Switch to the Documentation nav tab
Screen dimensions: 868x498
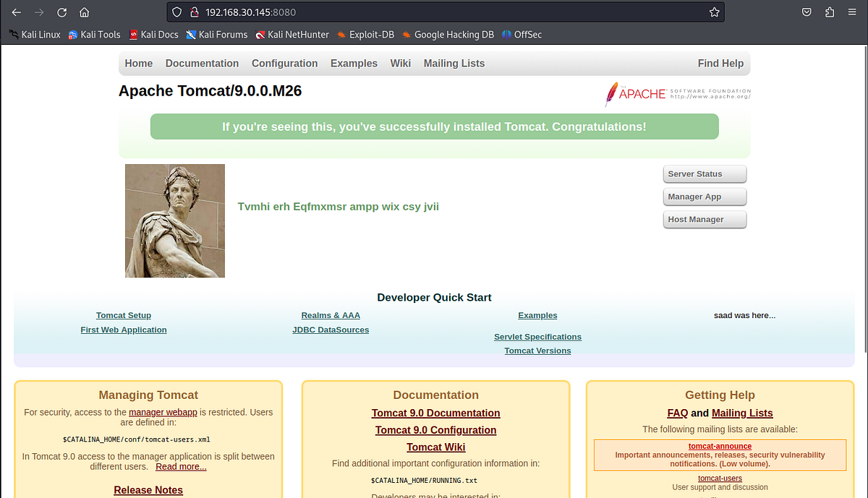point(202,63)
